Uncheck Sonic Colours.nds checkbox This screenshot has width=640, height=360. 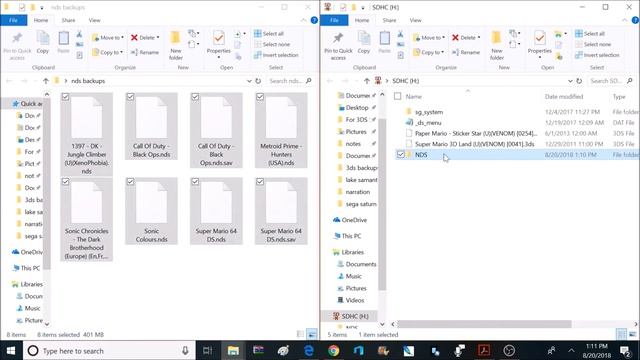click(x=130, y=182)
